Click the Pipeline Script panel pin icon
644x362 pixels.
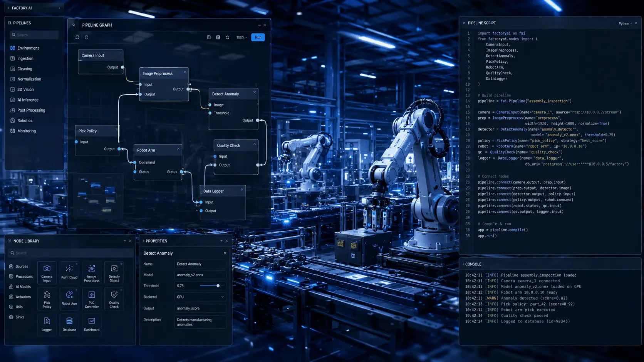tap(464, 23)
